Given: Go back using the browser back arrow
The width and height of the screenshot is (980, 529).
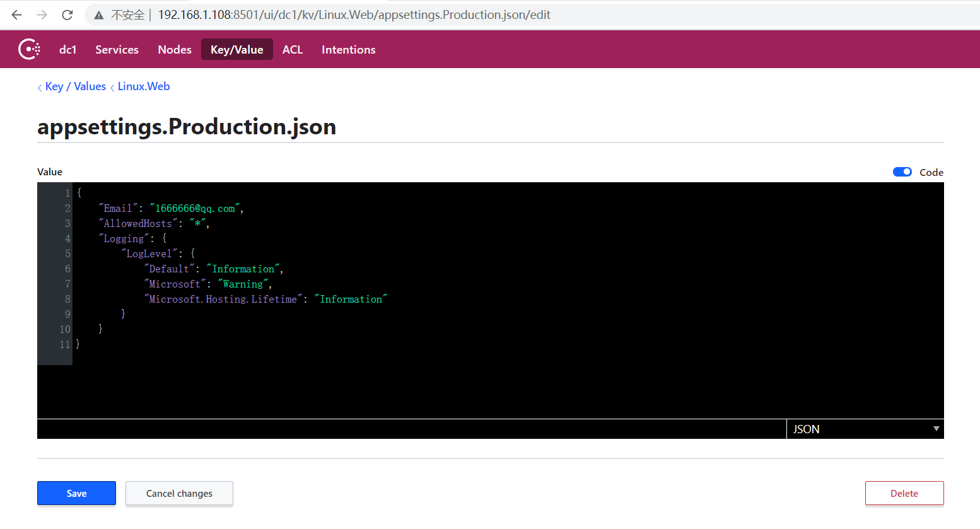Looking at the screenshot, I should point(17,15).
